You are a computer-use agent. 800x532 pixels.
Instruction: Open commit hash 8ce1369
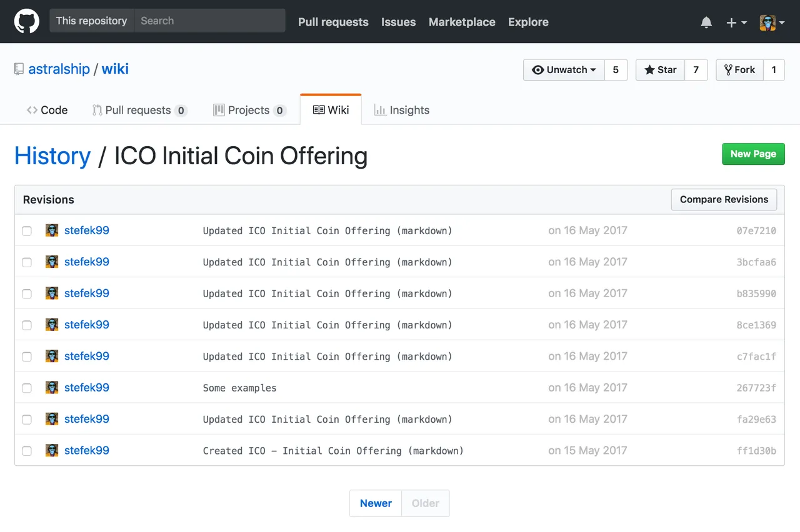(756, 325)
